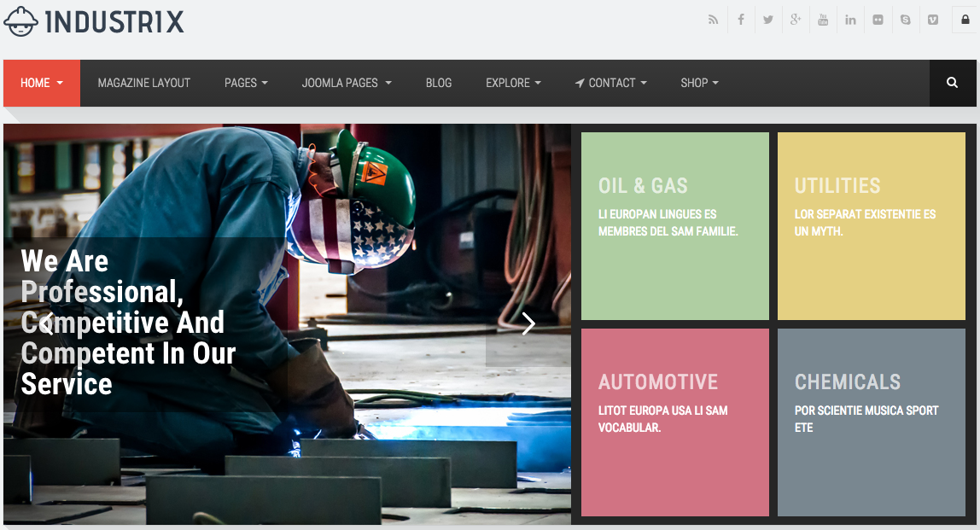Viewport: 980px width, 530px height.
Task: Expand the Joomla Pages dropdown
Action: 347,83
